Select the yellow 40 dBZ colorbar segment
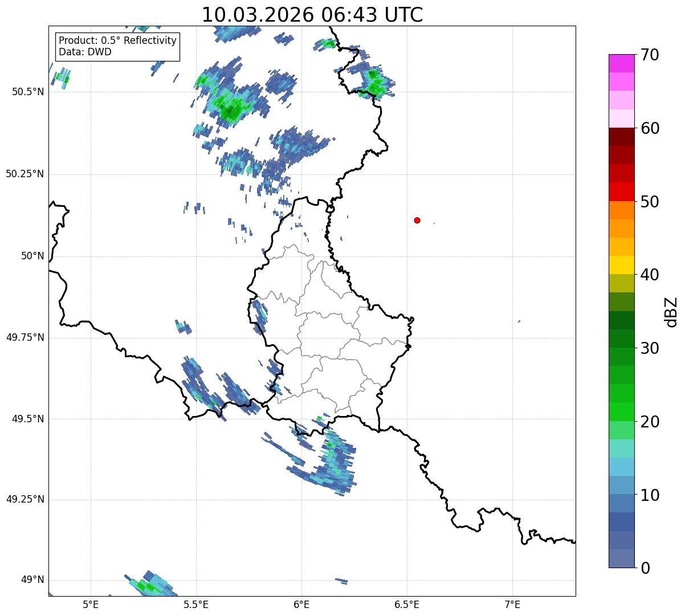Image resolution: width=685 pixels, height=616 pixels. 622,265
